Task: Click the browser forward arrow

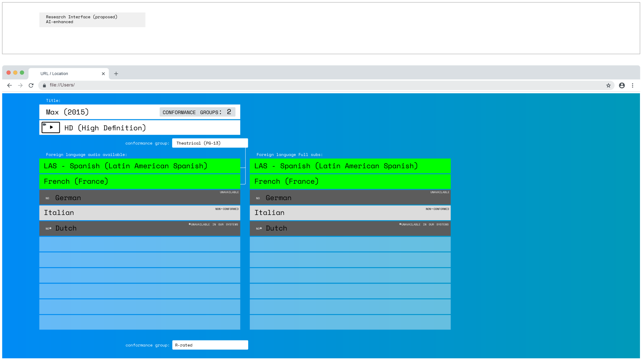Action: tap(20, 85)
